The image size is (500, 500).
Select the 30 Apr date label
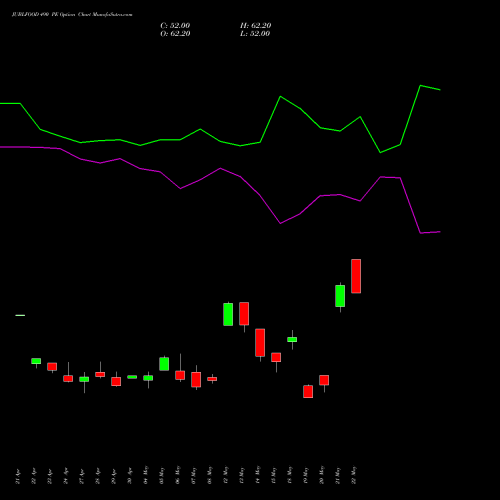tap(130, 477)
